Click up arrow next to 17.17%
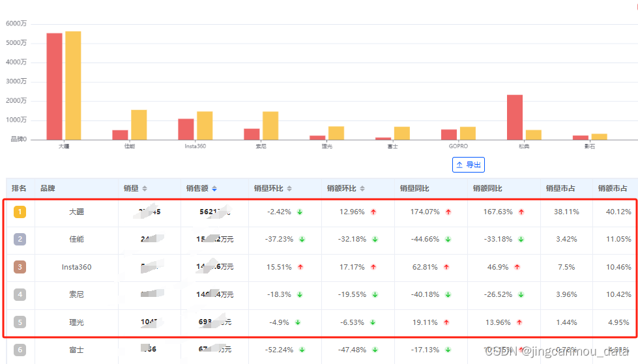The width and height of the screenshot is (638, 364). (x=373, y=267)
